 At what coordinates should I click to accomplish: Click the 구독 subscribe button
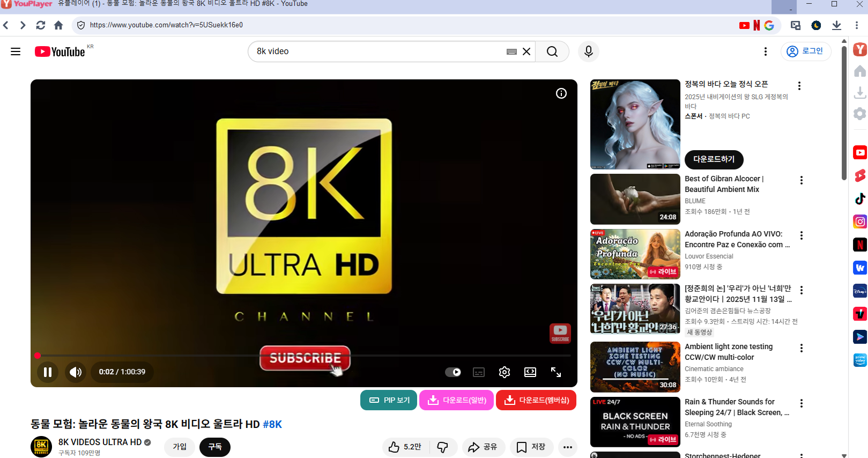(215, 447)
